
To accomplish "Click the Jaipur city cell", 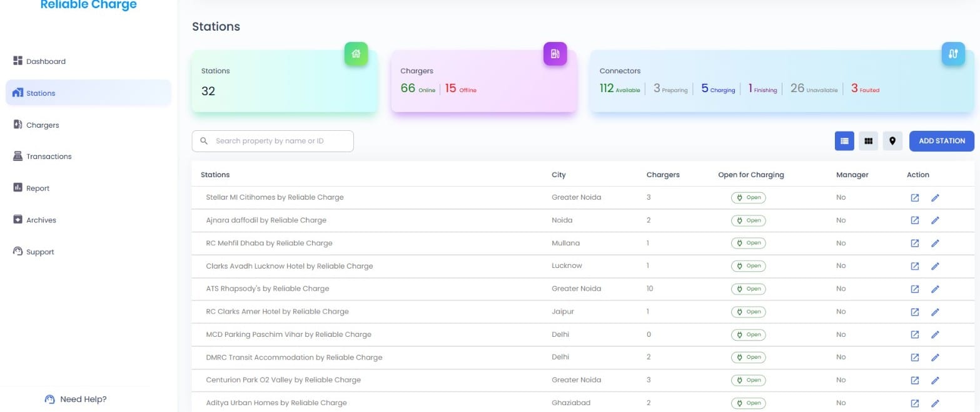I will click(x=563, y=311).
